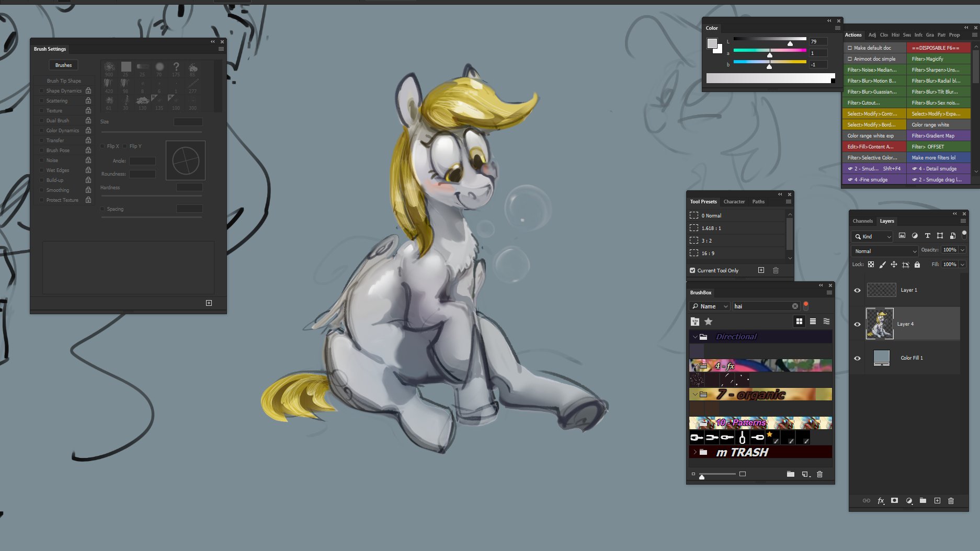This screenshot has width=980, height=551.
Task: Open Color panel flyout menu
Action: tap(838, 28)
